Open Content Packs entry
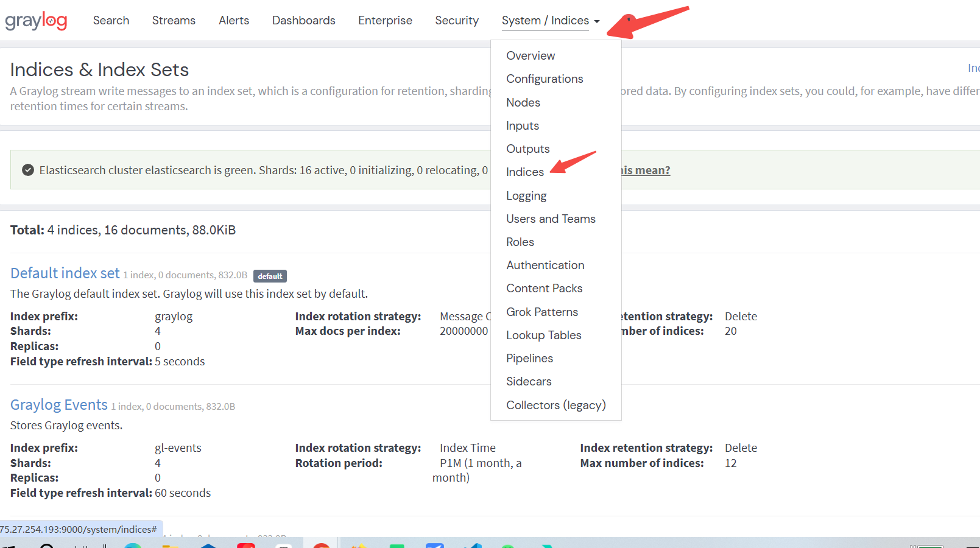This screenshot has height=548, width=980. pyautogui.click(x=545, y=288)
